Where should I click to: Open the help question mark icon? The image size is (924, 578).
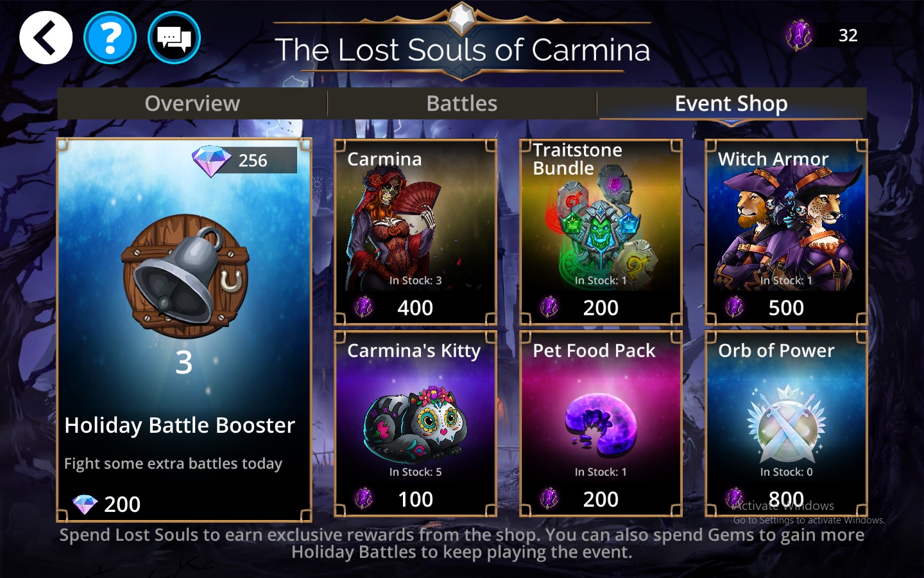[x=110, y=38]
